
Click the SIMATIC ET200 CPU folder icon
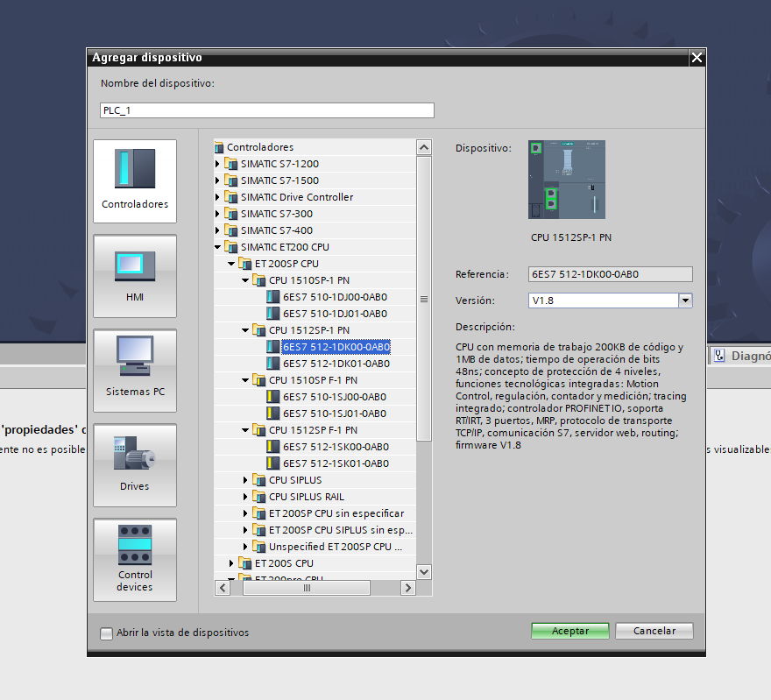[x=231, y=247]
